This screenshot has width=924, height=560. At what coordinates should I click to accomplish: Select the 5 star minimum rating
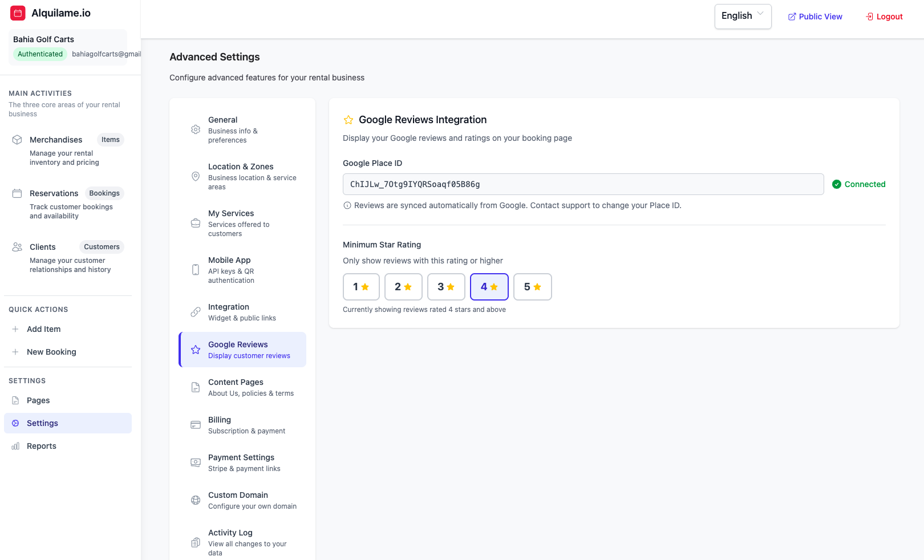[x=532, y=287]
